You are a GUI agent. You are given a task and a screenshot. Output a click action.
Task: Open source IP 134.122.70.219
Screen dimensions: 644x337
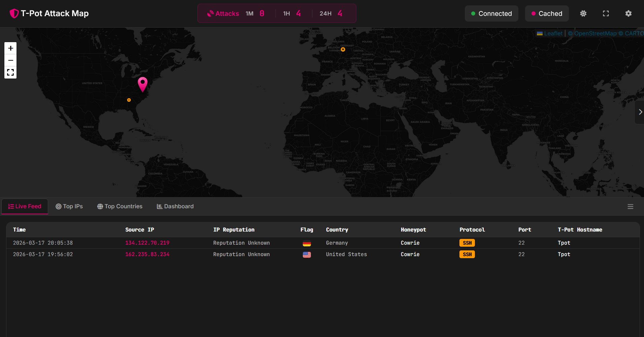147,243
